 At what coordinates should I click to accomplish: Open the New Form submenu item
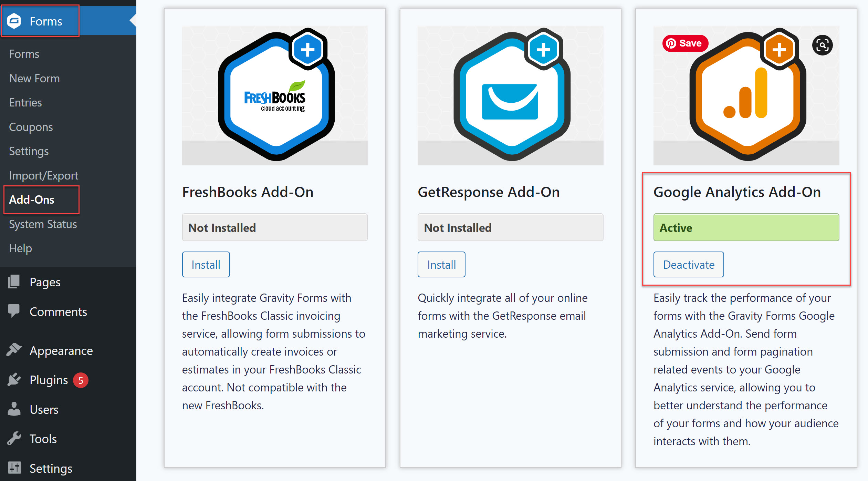tap(34, 79)
